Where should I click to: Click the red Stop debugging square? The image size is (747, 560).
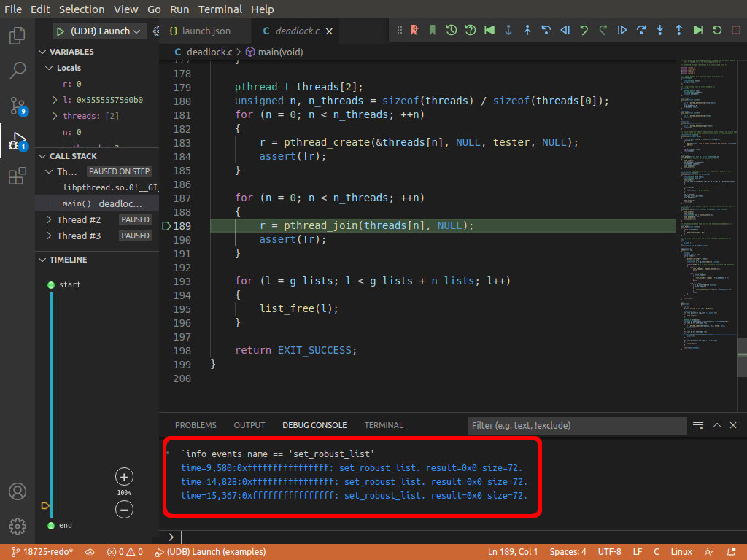point(736,30)
